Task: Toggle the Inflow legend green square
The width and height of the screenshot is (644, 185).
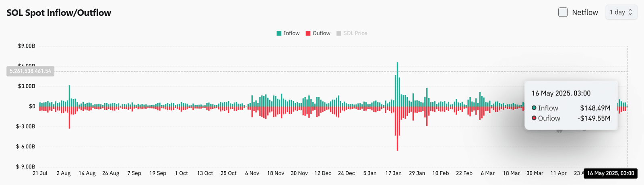Action: [279, 33]
